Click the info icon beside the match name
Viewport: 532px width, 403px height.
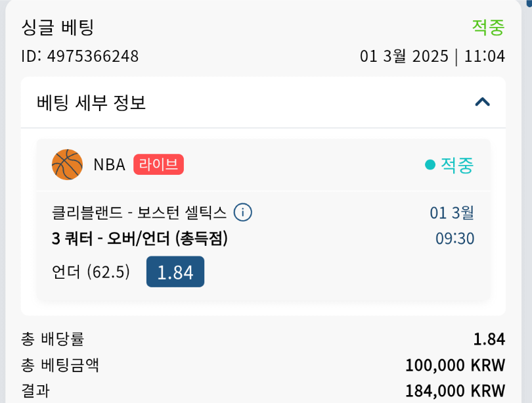243,212
